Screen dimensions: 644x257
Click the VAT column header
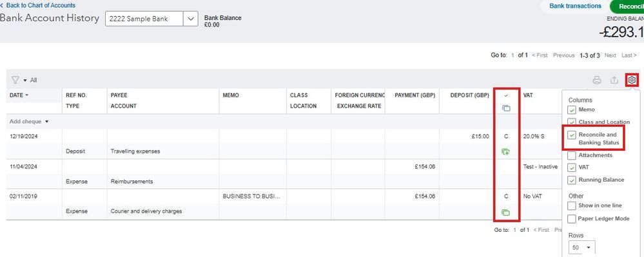coord(528,95)
